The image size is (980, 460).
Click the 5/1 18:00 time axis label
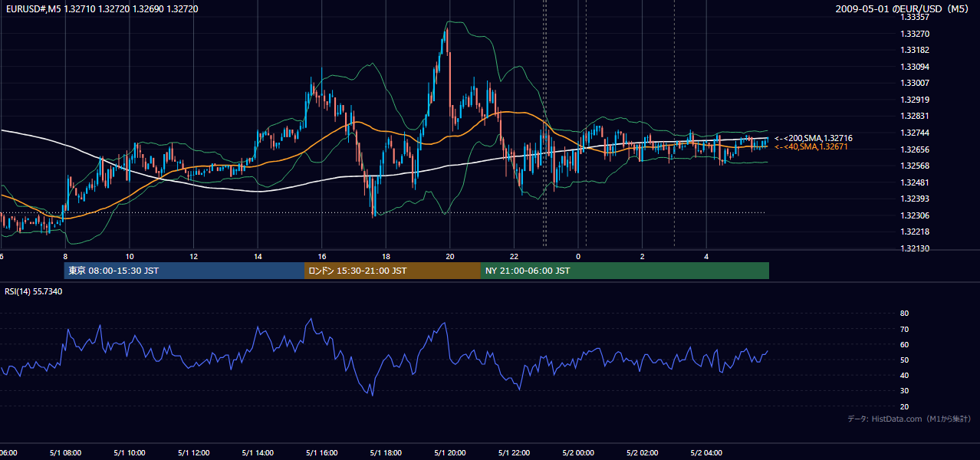point(386,453)
